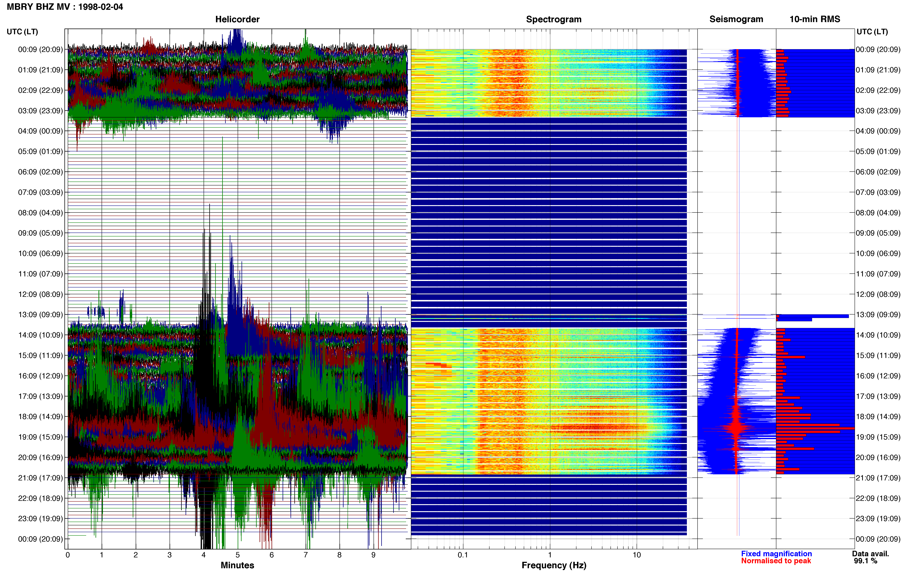Click the 'Fixed magnification' legend text
This screenshot has height=578, width=924.
point(776,554)
